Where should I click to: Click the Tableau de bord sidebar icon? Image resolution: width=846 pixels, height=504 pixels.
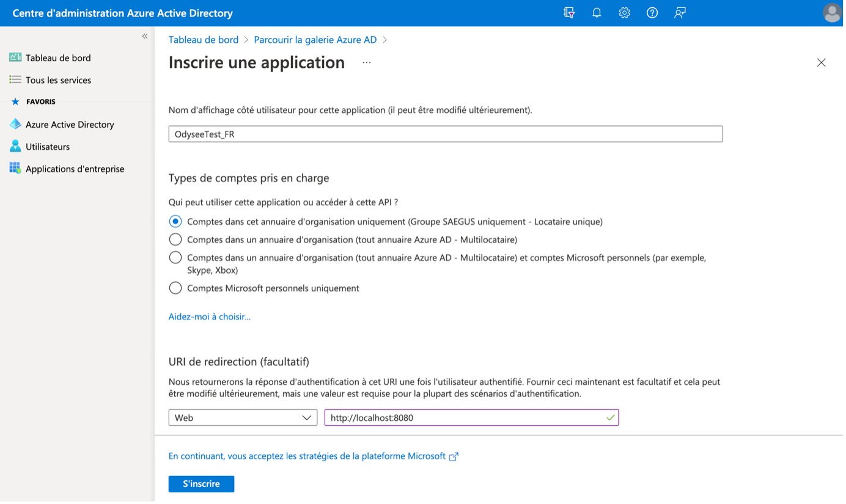click(15, 57)
